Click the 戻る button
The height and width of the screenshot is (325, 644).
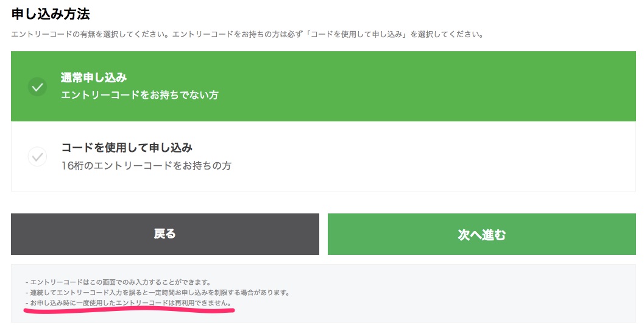pos(165,234)
